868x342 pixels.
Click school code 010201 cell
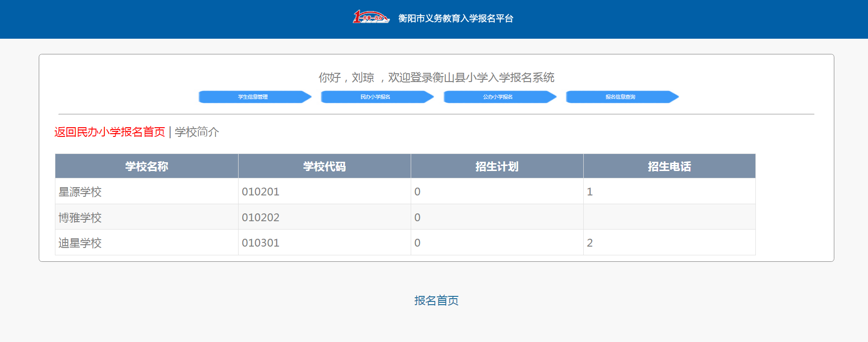click(261, 192)
